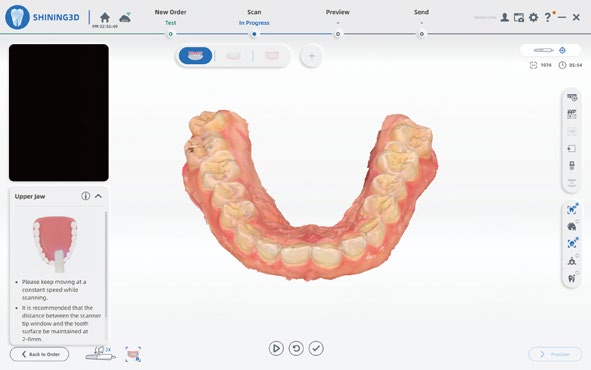
Task: Click the Preview button at bottom right
Action: (555, 354)
